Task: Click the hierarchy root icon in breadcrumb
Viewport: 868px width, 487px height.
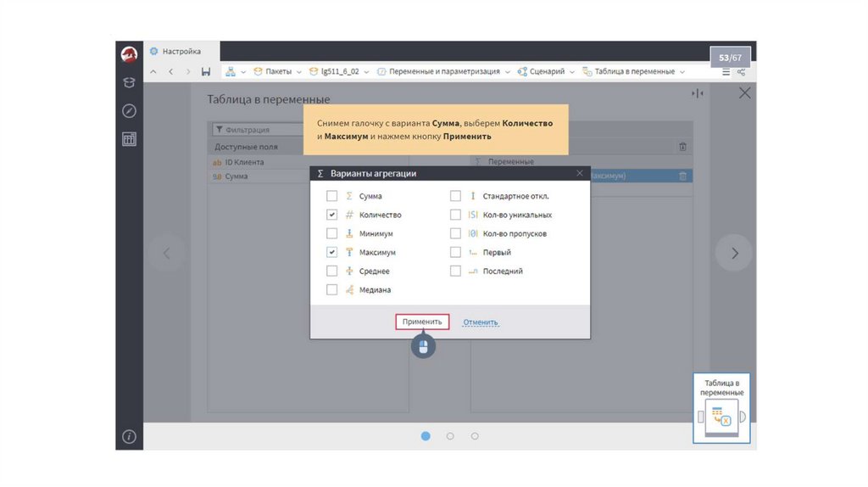Action: (231, 71)
